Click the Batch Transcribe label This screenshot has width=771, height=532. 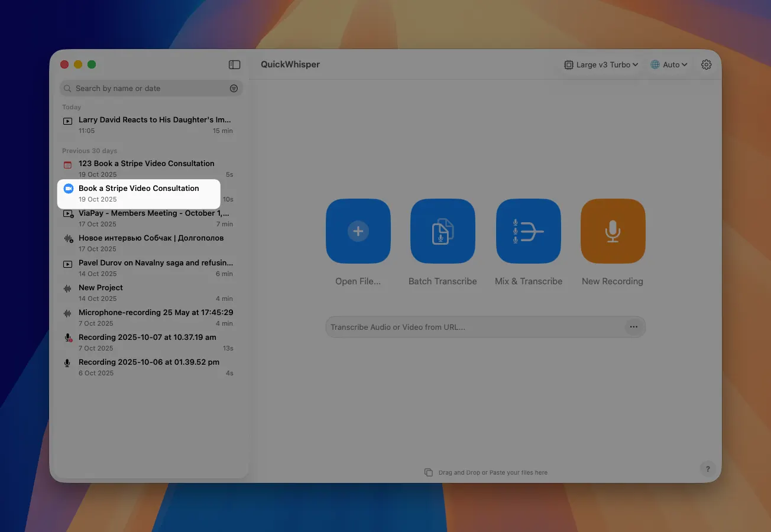coord(443,281)
